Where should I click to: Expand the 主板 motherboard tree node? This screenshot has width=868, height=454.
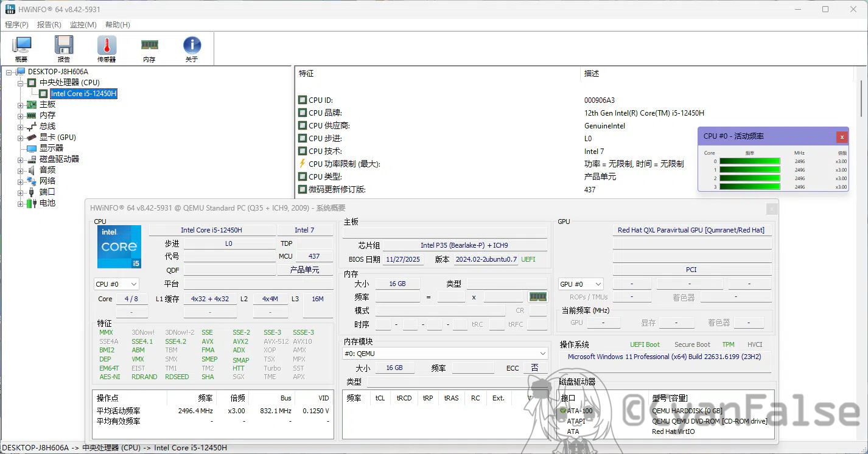(20, 105)
